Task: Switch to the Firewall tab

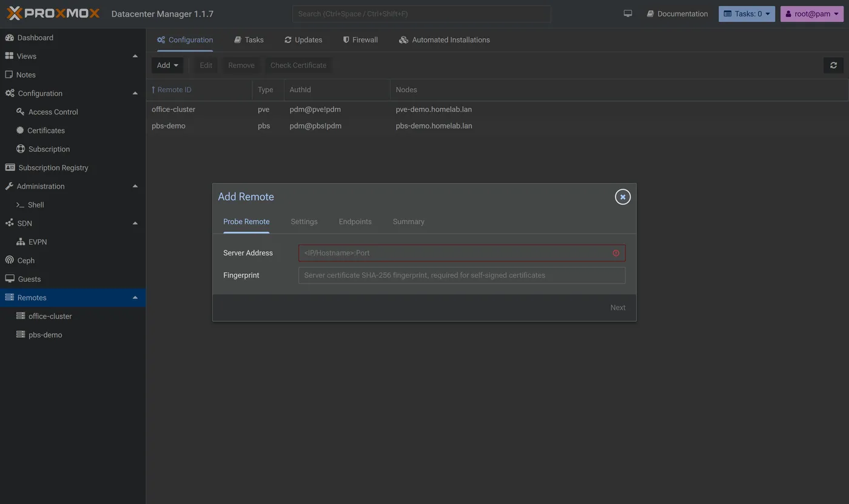Action: pyautogui.click(x=360, y=39)
